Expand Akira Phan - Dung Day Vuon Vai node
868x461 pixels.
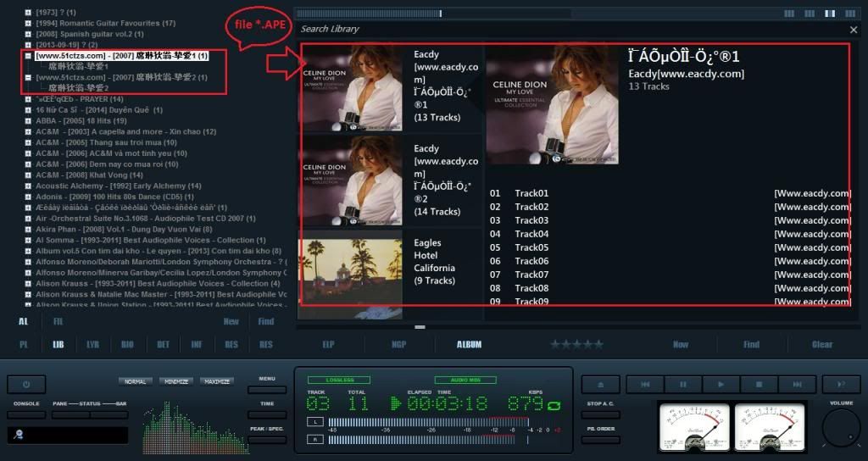28,229
